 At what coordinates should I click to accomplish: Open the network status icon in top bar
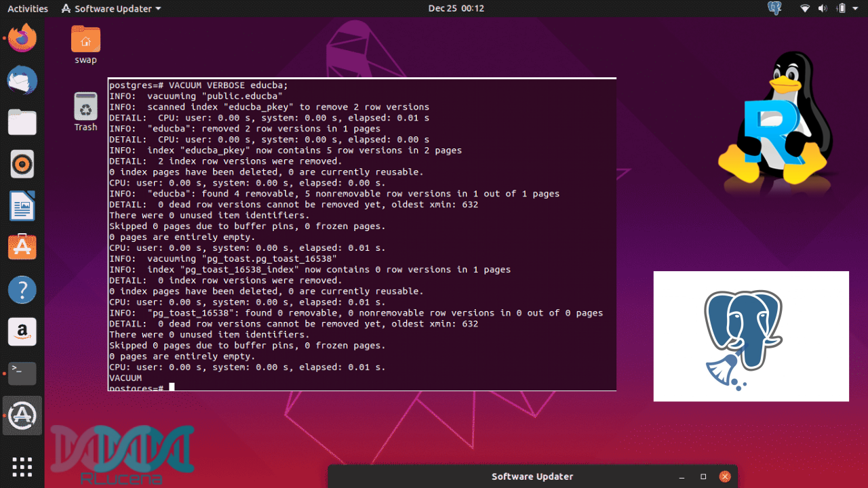click(805, 8)
